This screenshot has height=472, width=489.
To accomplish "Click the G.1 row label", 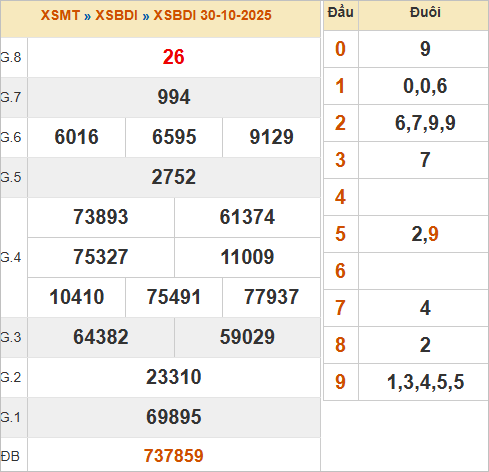I will 11,417.
